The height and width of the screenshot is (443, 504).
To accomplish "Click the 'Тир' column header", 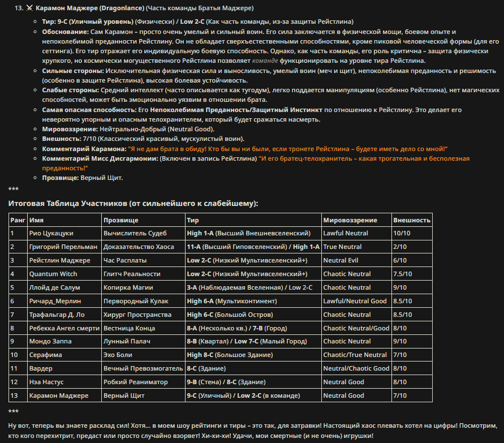I will 253,220.
